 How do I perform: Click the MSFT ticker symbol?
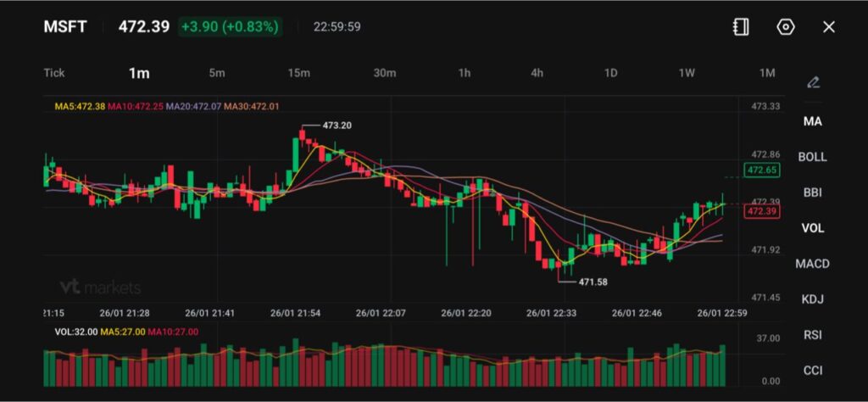click(65, 27)
